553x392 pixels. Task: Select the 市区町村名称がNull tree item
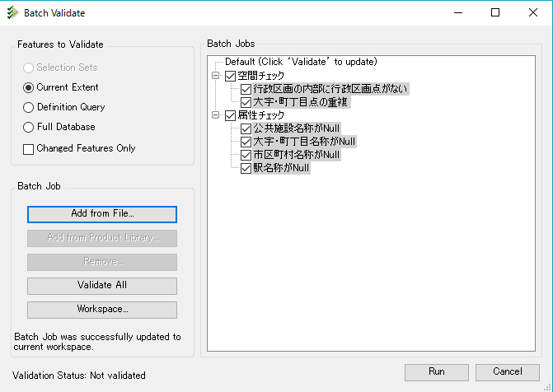[x=296, y=155]
